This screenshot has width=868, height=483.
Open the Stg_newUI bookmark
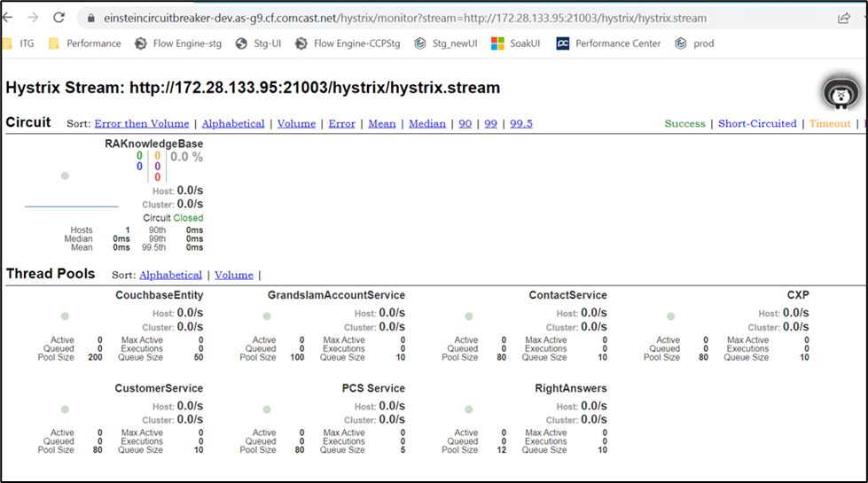446,43
